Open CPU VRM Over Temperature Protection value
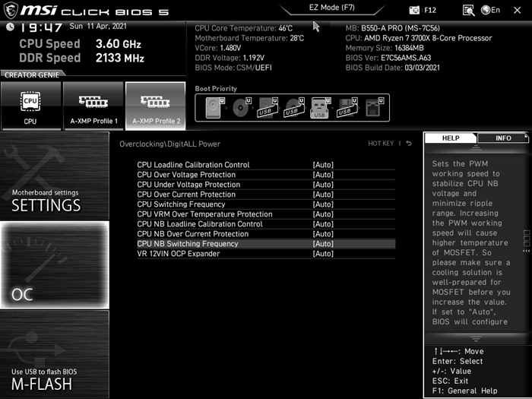Screen dimensions: 532x399 tap(323, 214)
